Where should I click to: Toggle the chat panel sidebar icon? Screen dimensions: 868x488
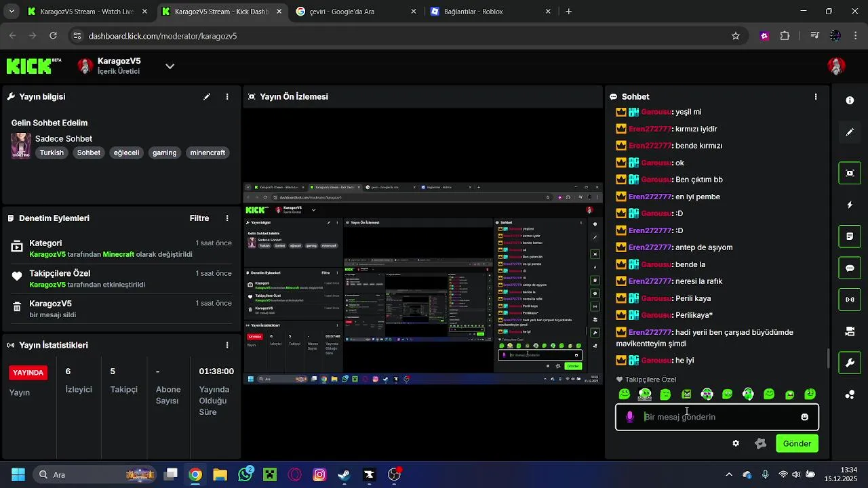[850, 268]
